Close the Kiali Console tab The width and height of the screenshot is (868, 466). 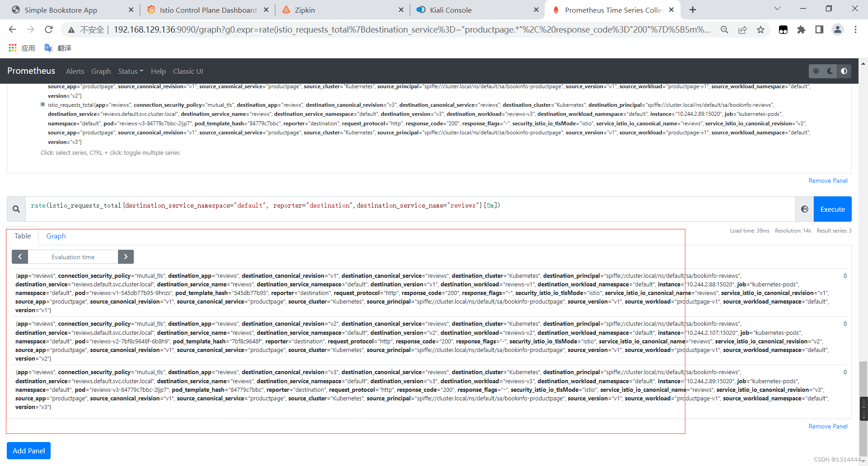536,10
